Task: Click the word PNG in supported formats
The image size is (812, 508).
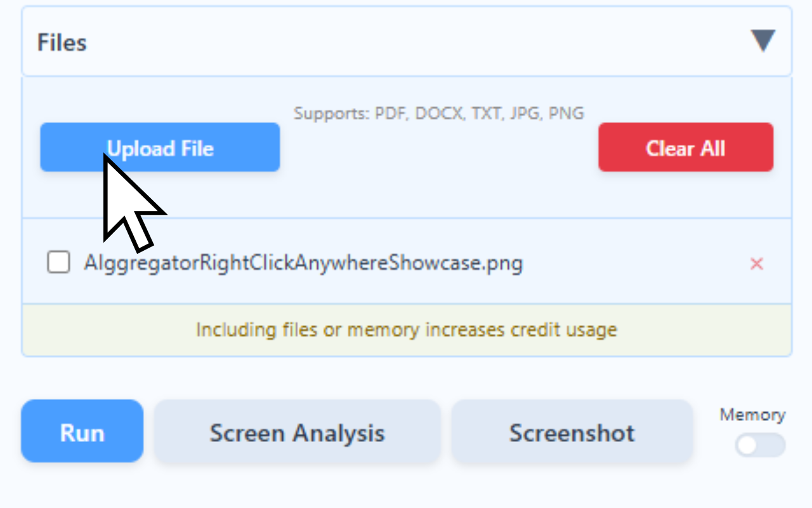Action: [x=566, y=114]
